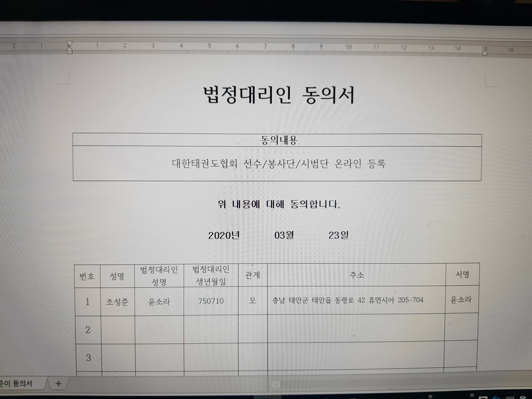Click the 관계 column header
This screenshot has width=532, height=399.
pyautogui.click(x=253, y=275)
